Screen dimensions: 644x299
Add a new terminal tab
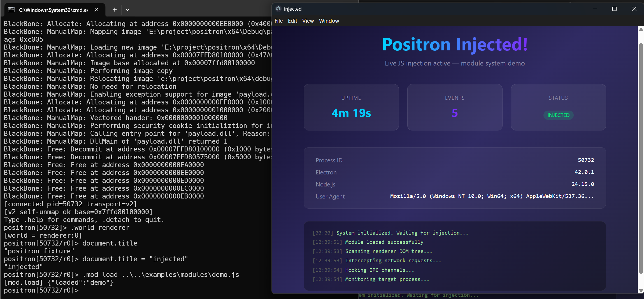coord(115,10)
